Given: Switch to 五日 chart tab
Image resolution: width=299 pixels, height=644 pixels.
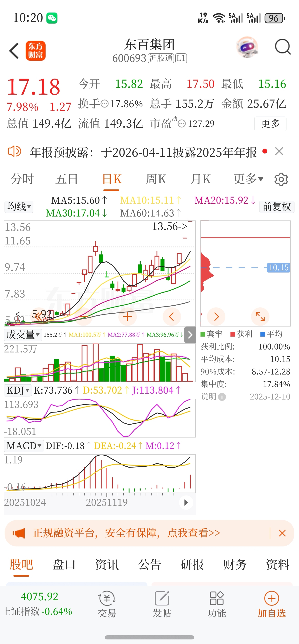Looking at the screenshot, I should click(x=67, y=179).
